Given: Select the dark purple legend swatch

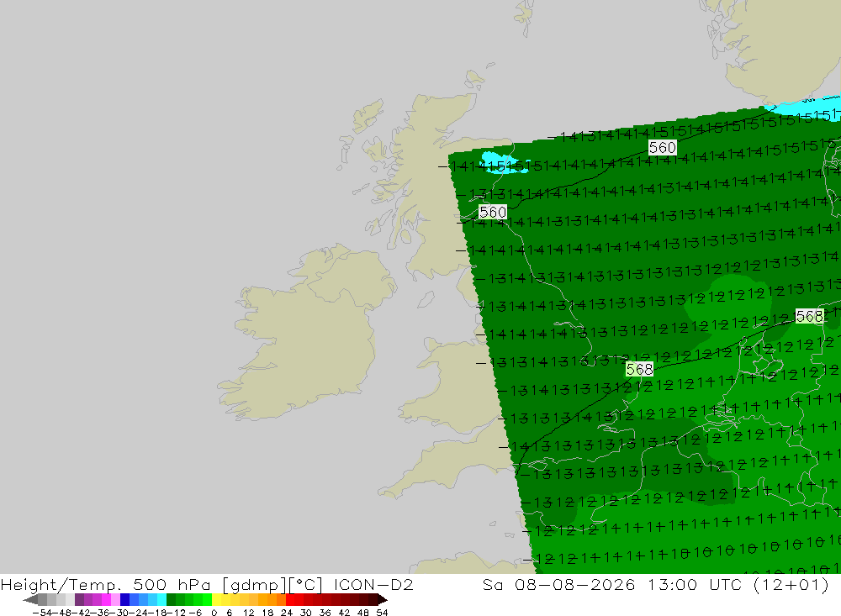Looking at the screenshot, I should (x=79, y=599).
